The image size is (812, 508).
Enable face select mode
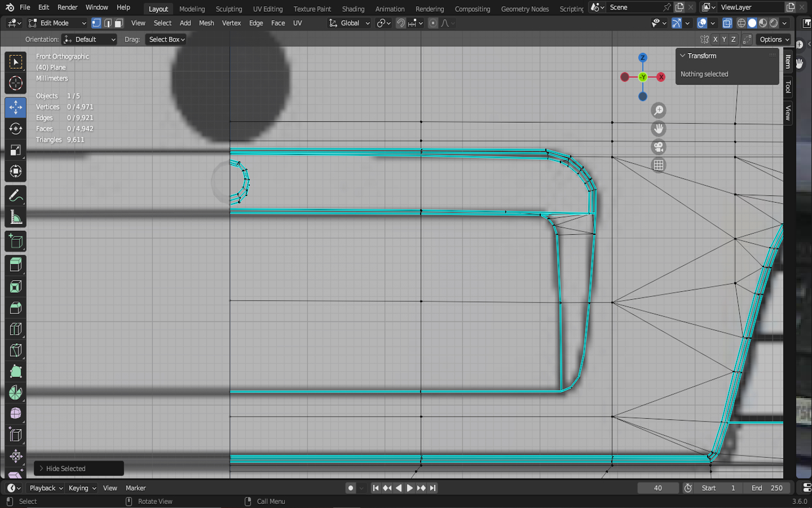pos(119,23)
